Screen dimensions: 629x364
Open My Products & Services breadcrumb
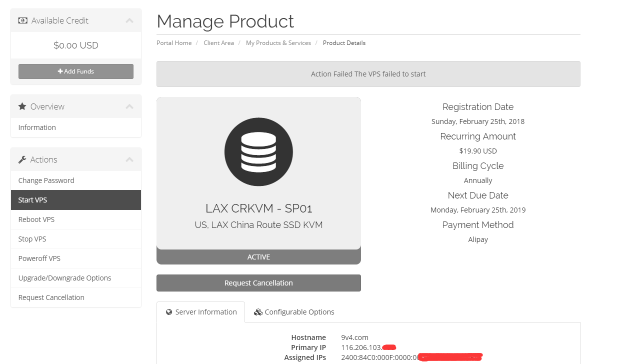[x=278, y=43]
